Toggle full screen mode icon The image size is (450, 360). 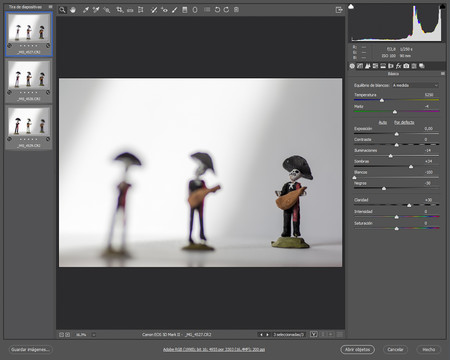[x=339, y=10]
